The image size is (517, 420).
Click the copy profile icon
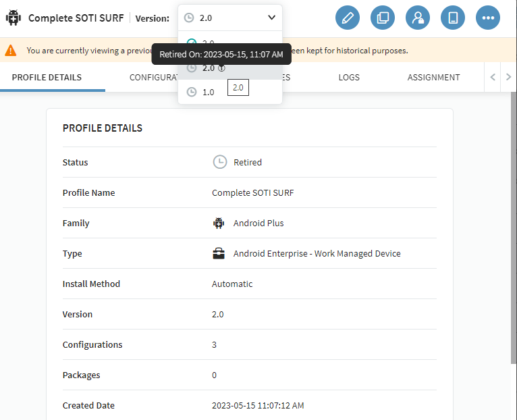pos(383,18)
